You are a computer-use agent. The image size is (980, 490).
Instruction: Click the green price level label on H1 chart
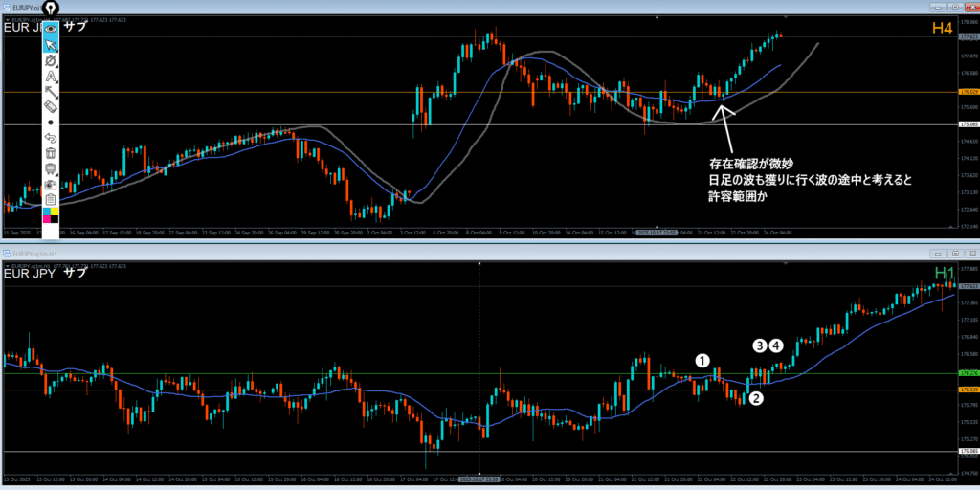pos(967,373)
